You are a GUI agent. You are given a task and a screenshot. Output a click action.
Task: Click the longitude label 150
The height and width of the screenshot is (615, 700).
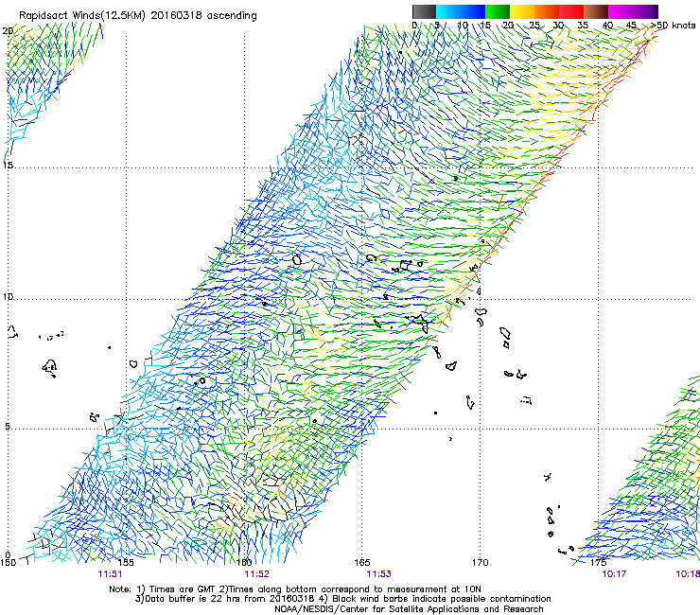(x=8, y=562)
